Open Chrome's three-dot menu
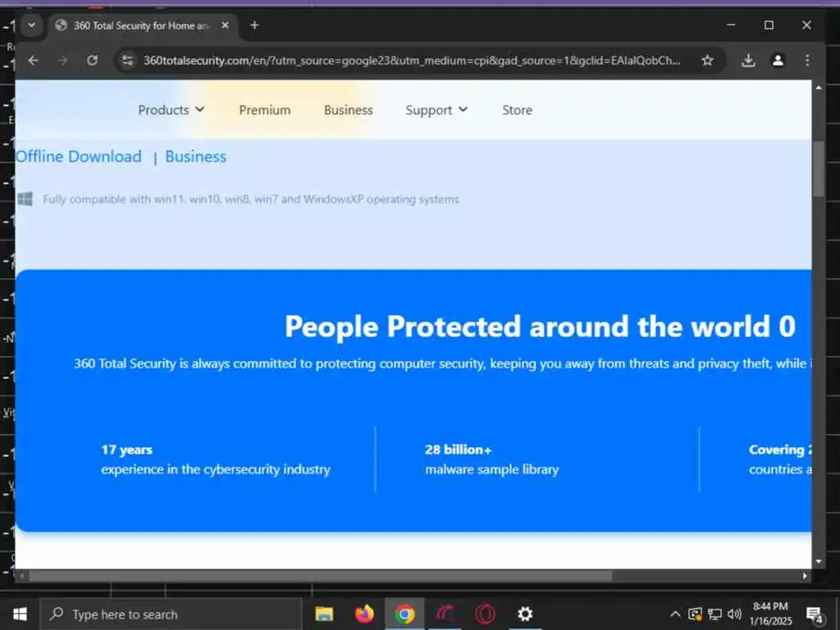Screen dimensions: 840x630 [807, 61]
